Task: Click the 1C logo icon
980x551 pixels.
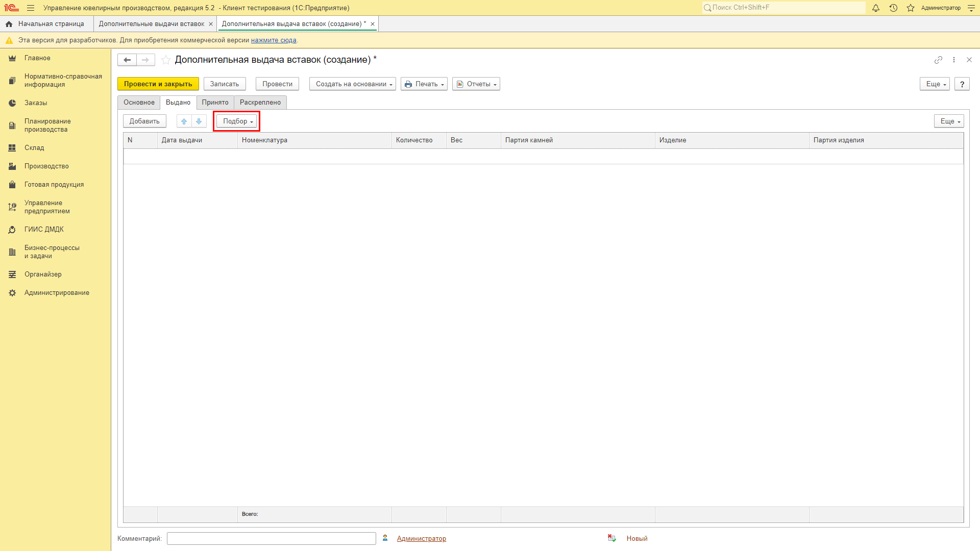Action: (11, 8)
